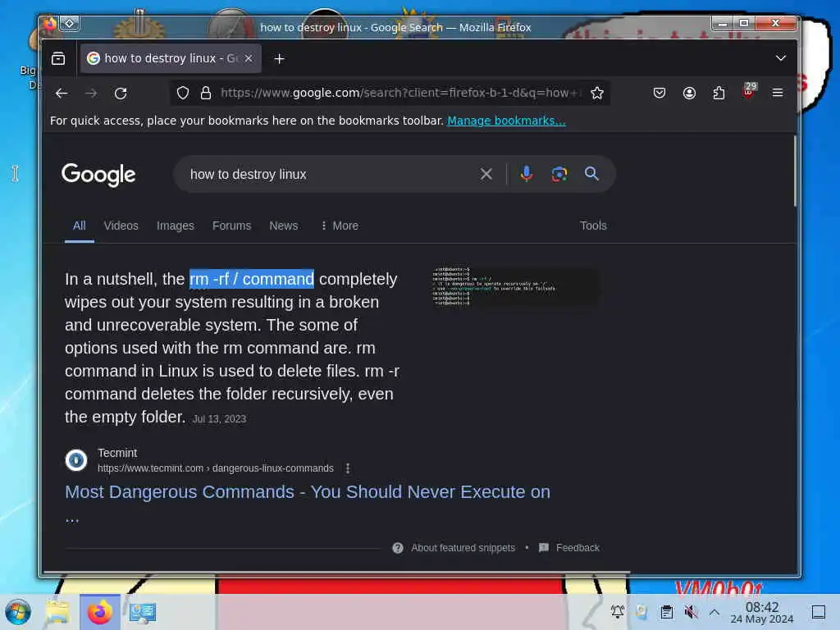Switch to the News results tab
The width and height of the screenshot is (840, 630).
point(283,226)
